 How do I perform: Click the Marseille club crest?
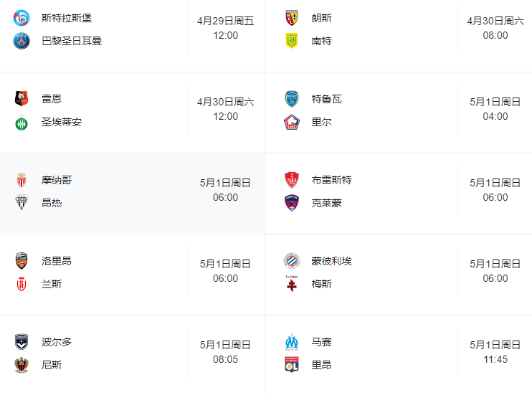pyautogui.click(x=291, y=342)
